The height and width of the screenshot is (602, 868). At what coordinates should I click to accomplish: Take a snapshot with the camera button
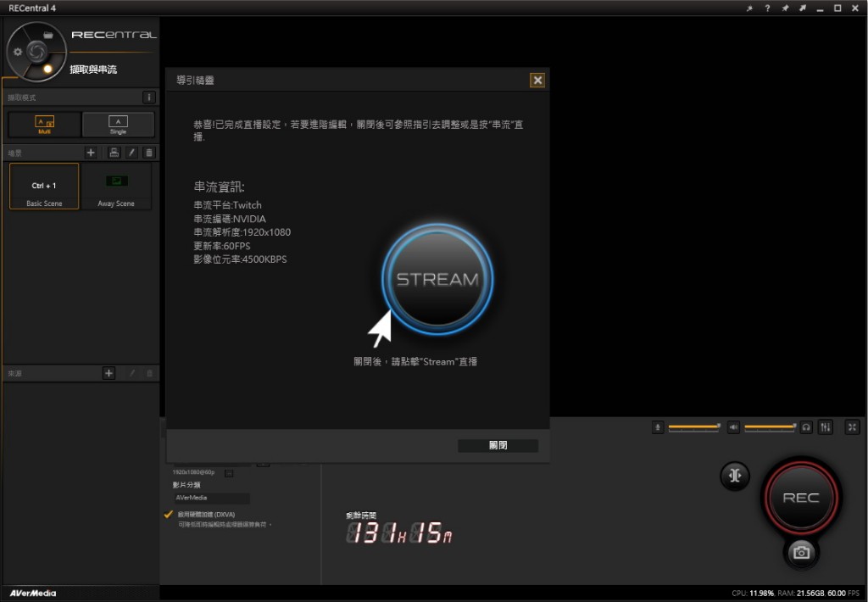tap(801, 552)
